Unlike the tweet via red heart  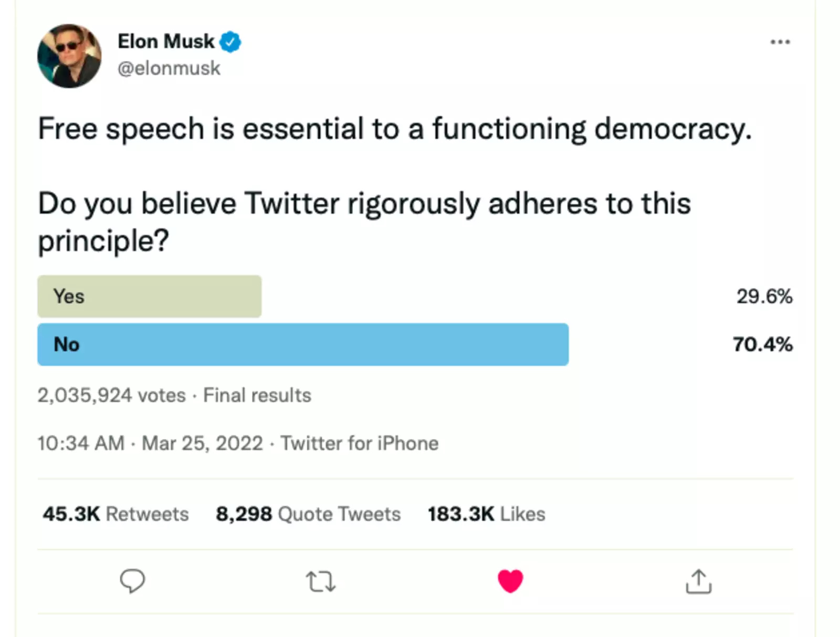click(510, 581)
